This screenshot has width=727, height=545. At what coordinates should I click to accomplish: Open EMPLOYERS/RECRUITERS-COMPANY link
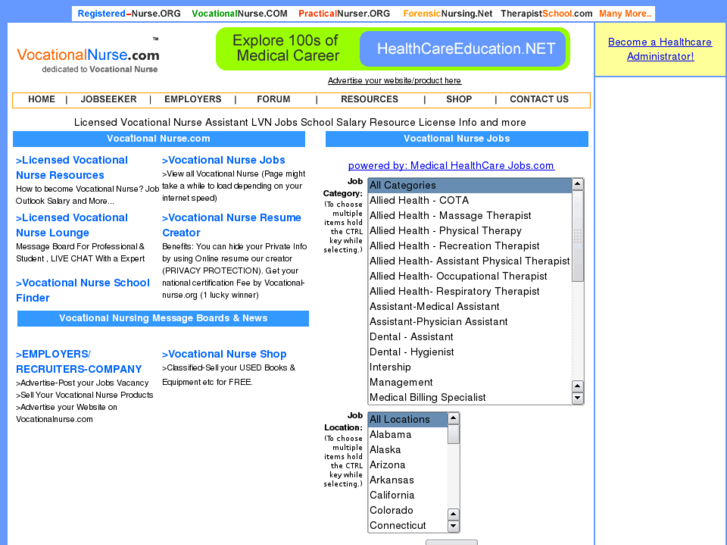coord(79,361)
